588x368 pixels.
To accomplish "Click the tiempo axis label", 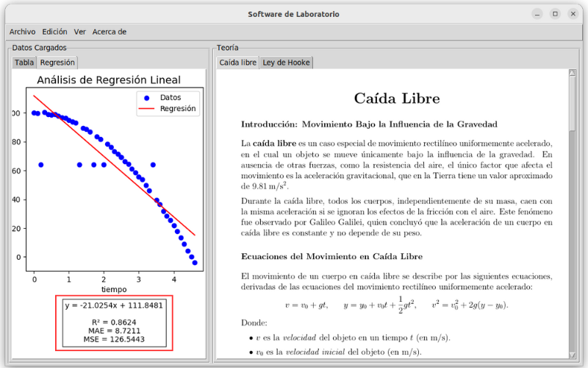I will click(114, 289).
